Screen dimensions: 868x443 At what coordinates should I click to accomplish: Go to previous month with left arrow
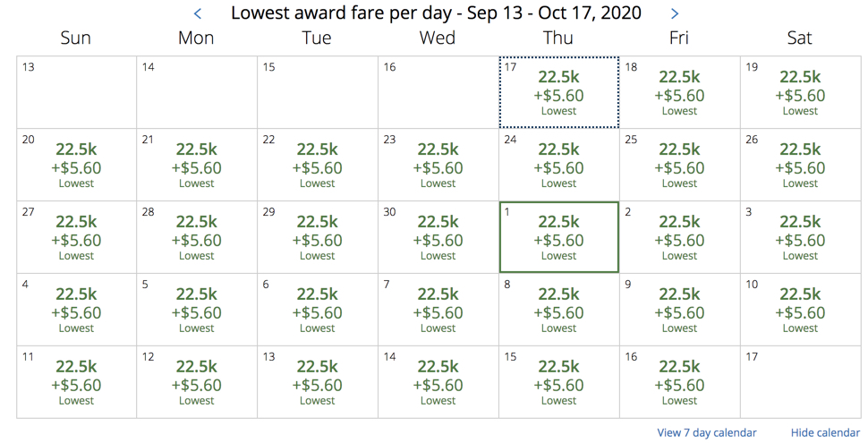pyautogui.click(x=198, y=13)
